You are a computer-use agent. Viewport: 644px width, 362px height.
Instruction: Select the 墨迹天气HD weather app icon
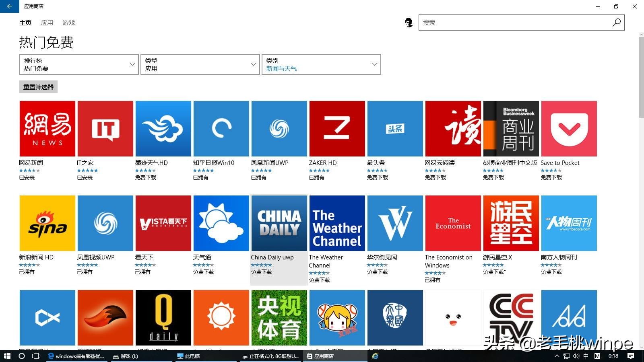[x=163, y=128]
